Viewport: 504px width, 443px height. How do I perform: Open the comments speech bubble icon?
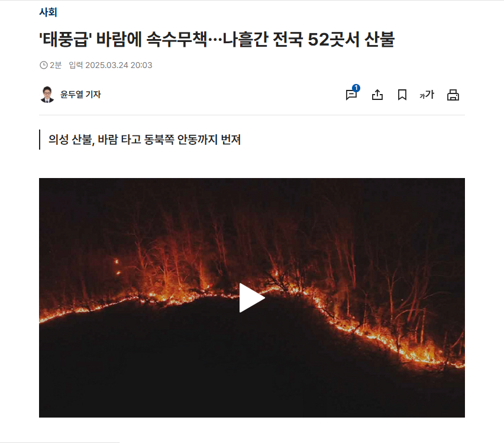click(351, 95)
